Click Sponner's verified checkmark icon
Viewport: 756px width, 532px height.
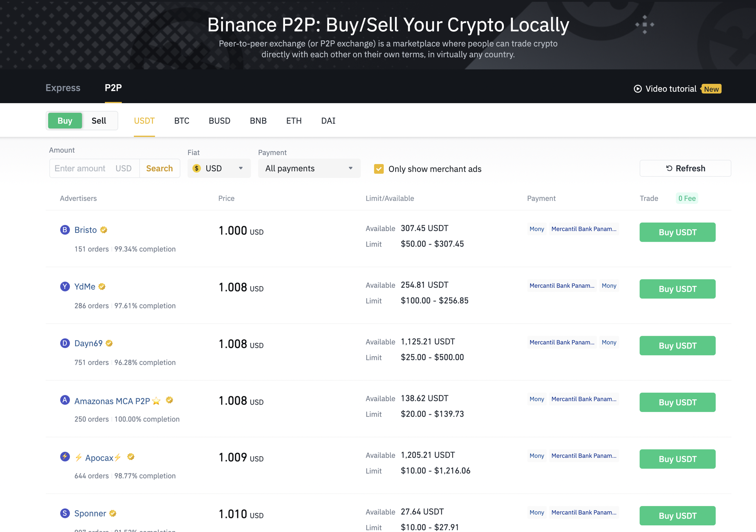tap(113, 513)
